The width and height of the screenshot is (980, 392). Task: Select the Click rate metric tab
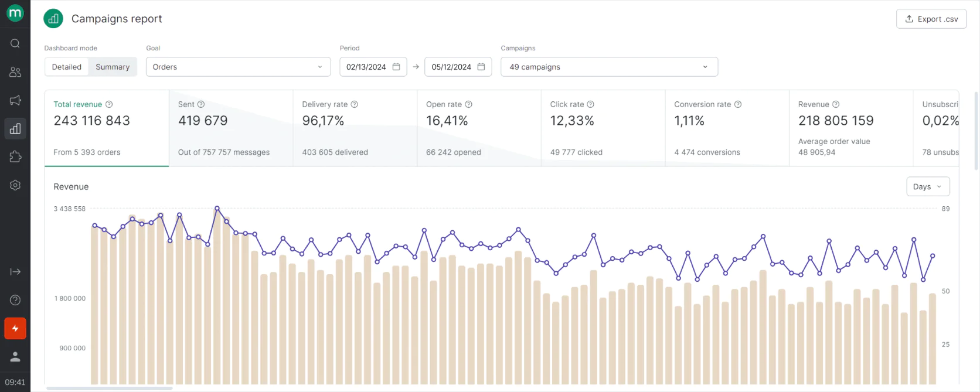tap(603, 128)
